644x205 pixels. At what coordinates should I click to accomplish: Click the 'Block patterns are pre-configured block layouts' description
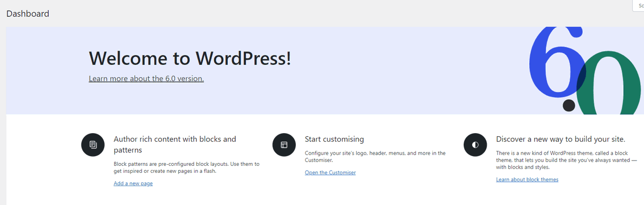point(187,167)
